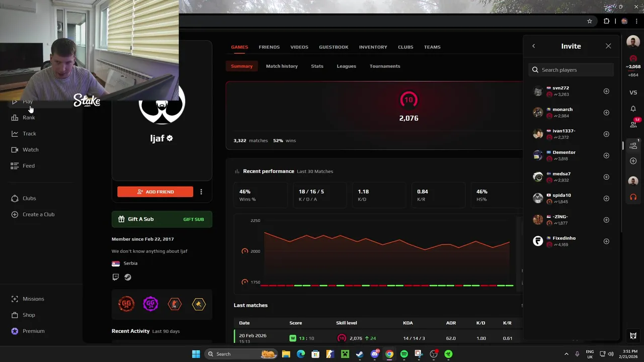
Task: Click the ljaf profile avatar
Action: tap(162, 103)
